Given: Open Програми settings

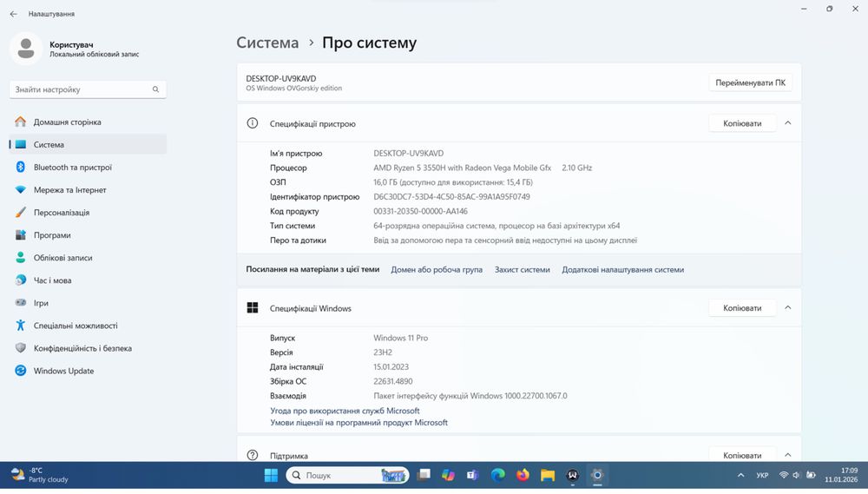Looking at the screenshot, I should tap(88, 235).
